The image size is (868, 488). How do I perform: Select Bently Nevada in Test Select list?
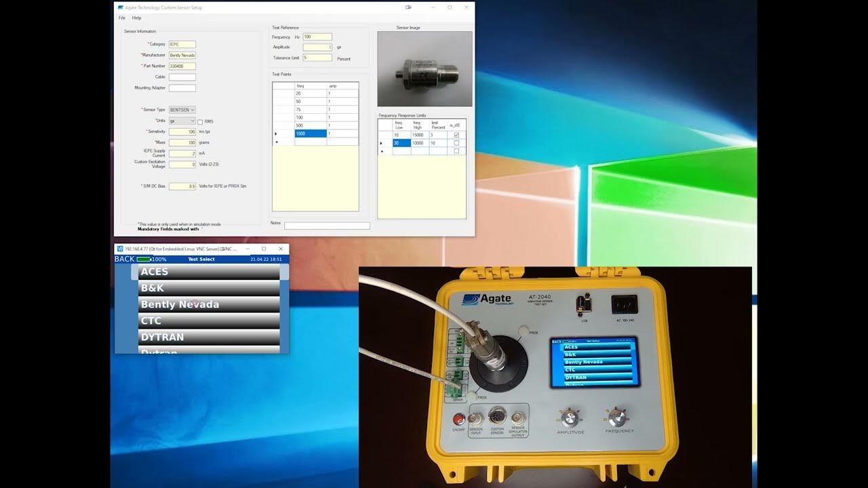[209, 304]
